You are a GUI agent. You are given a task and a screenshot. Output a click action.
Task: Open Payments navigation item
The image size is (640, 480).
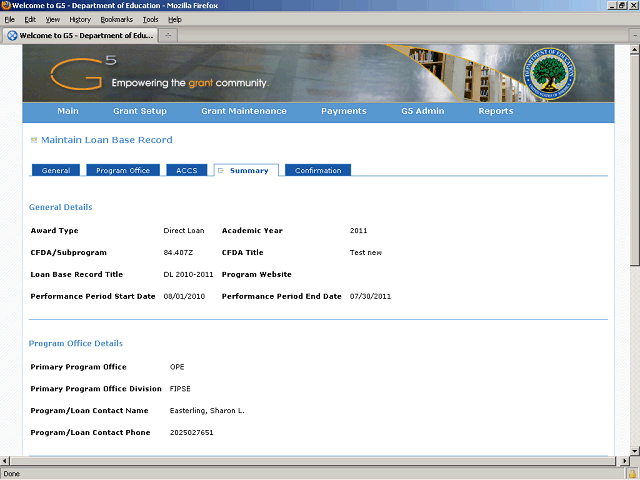click(344, 111)
